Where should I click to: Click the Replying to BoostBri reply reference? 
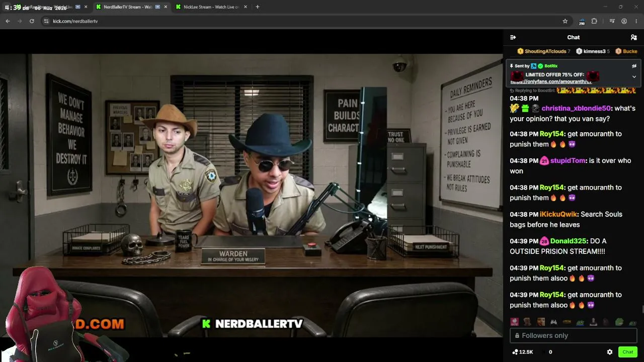click(532, 90)
